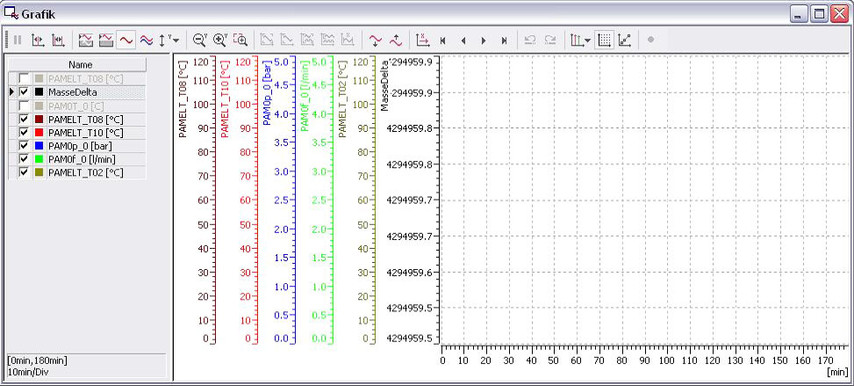Uncheck the PAMELT_T10 checkbox
This screenshot has height=386, width=854.
[24, 132]
